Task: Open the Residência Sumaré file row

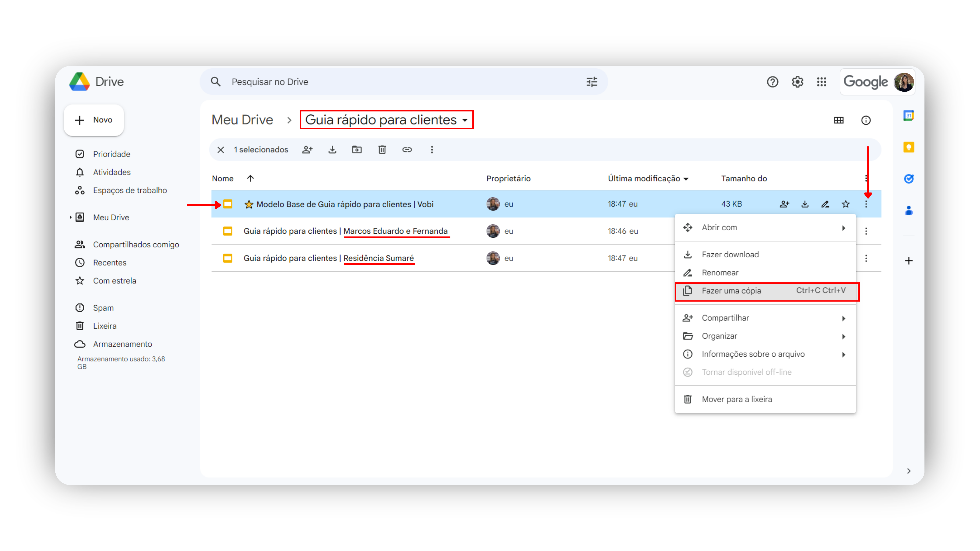Action: [328, 258]
